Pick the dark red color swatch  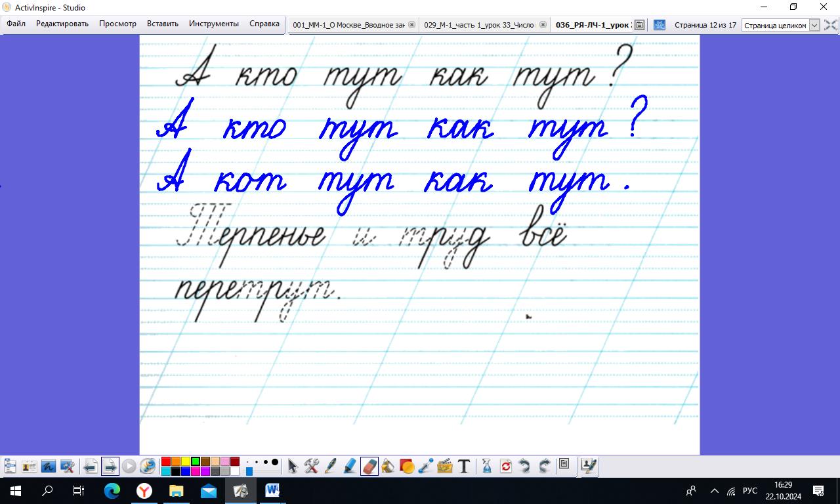[235, 461]
